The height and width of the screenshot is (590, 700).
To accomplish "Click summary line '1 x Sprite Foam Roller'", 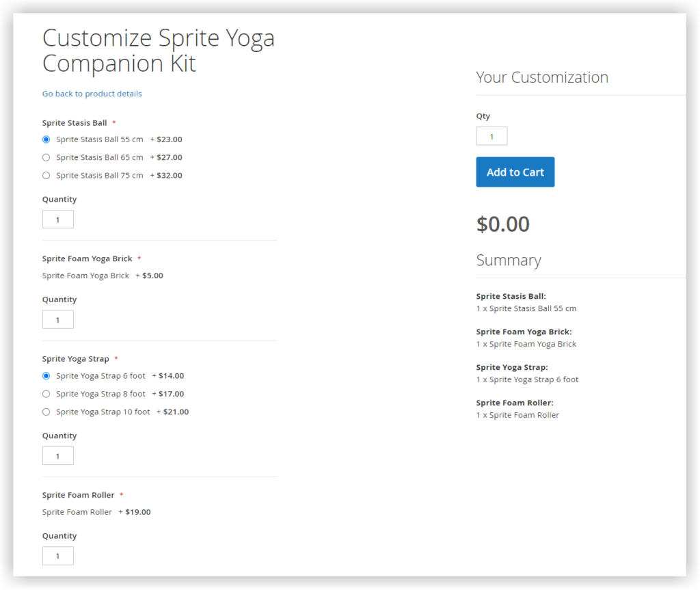I will pyautogui.click(x=517, y=415).
